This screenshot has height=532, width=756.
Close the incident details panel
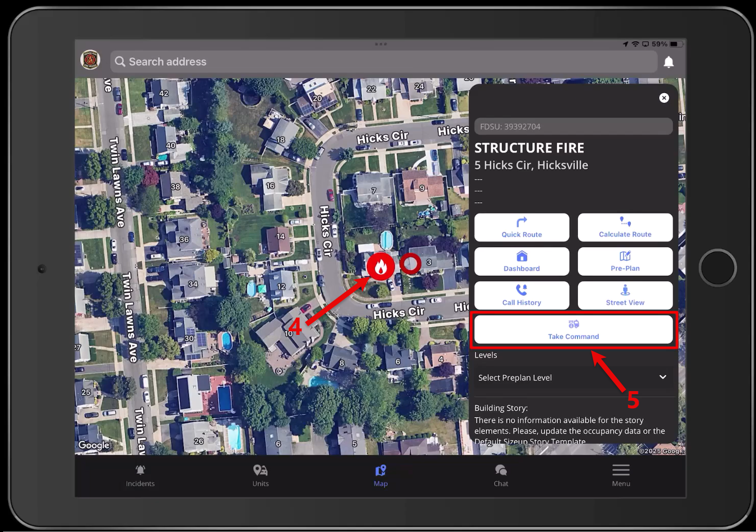point(664,98)
